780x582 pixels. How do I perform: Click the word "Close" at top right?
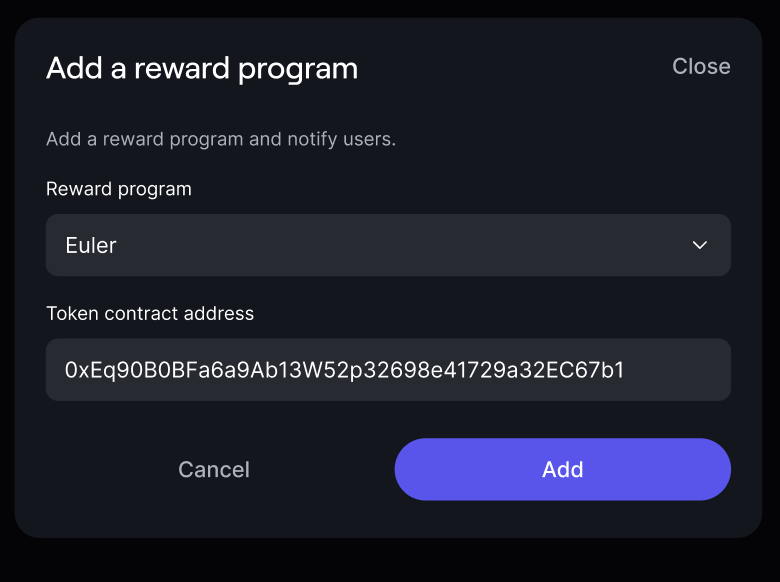tap(701, 66)
